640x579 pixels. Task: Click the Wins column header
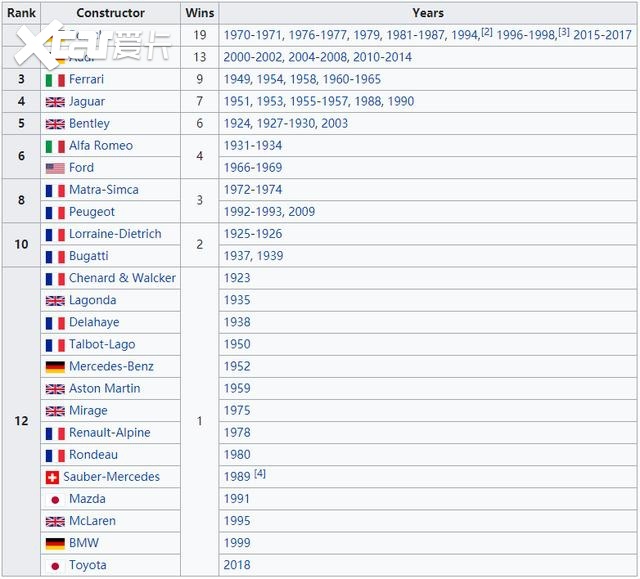click(x=199, y=13)
